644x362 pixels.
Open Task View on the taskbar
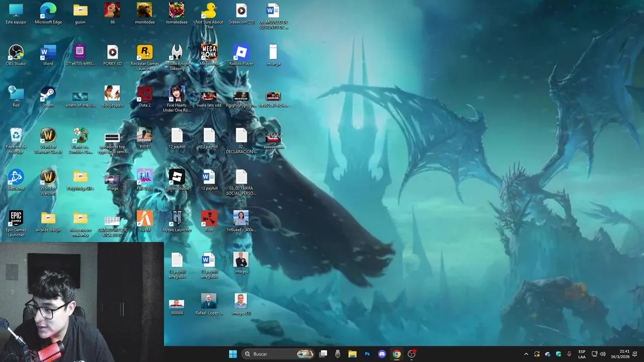(324, 354)
